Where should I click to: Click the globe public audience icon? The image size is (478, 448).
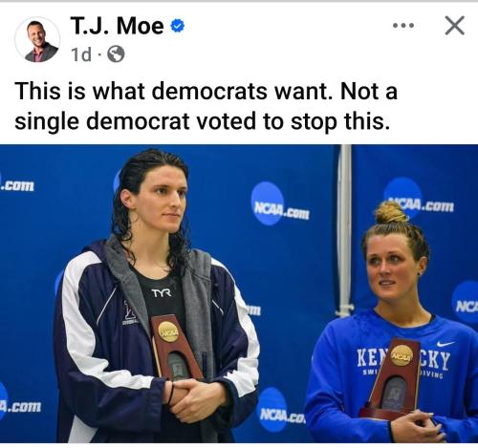116,54
